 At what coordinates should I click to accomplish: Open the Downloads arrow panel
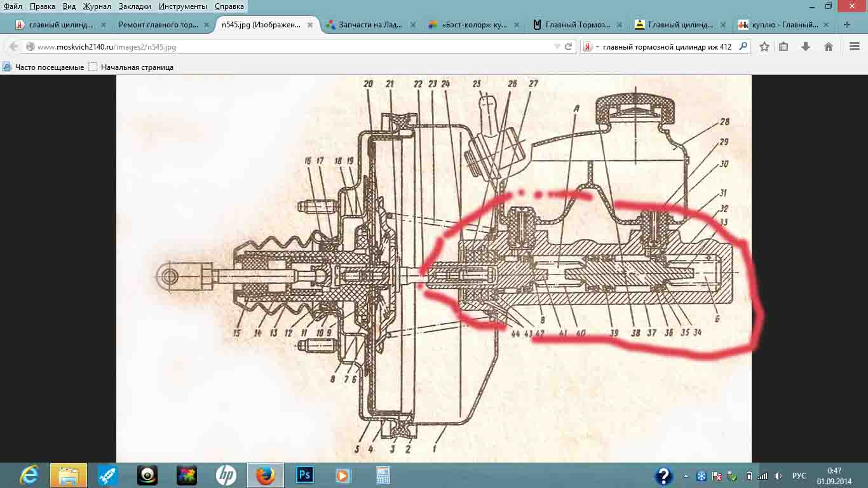coord(806,46)
